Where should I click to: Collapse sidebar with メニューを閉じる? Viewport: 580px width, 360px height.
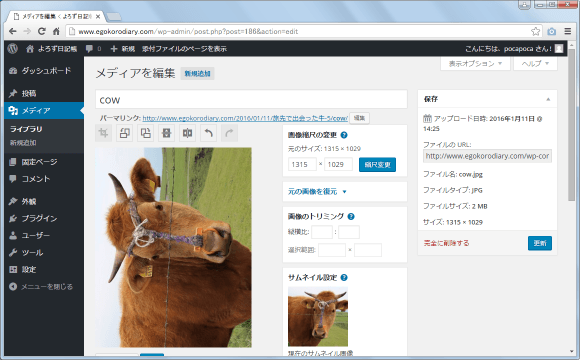tap(44, 286)
